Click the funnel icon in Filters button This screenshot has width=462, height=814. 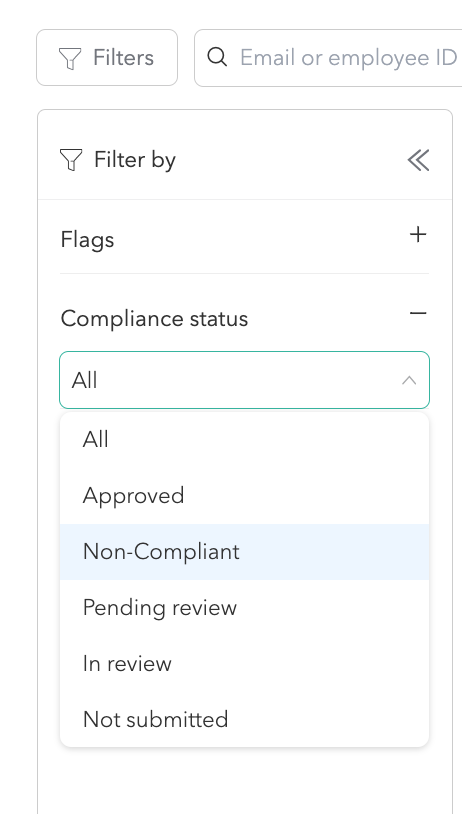coord(70,58)
